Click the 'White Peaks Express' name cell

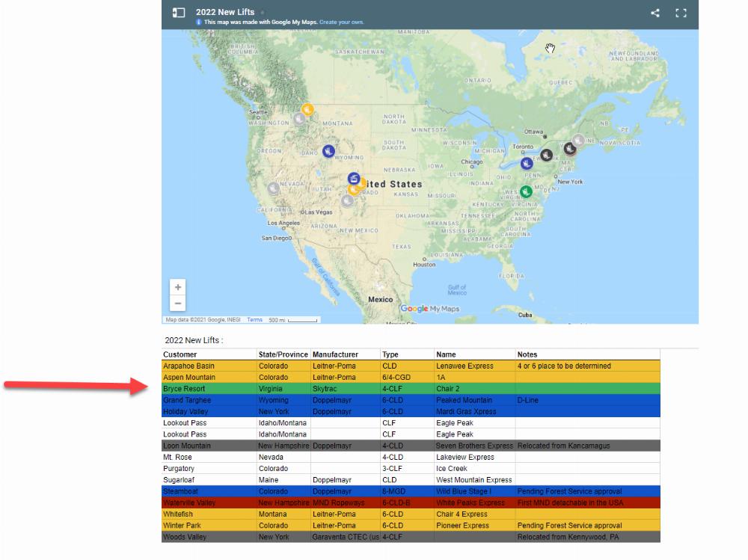pyautogui.click(x=475, y=502)
